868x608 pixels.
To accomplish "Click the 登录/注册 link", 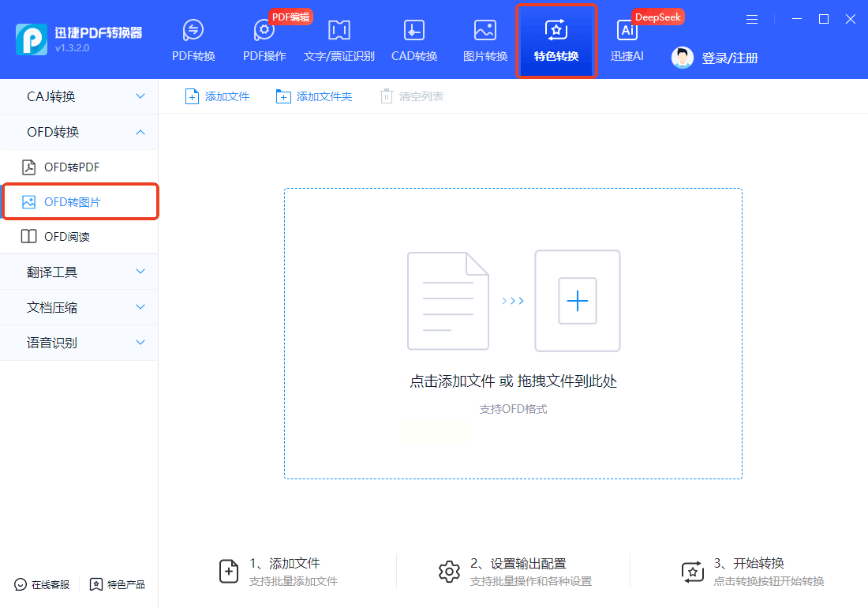I will click(x=730, y=58).
